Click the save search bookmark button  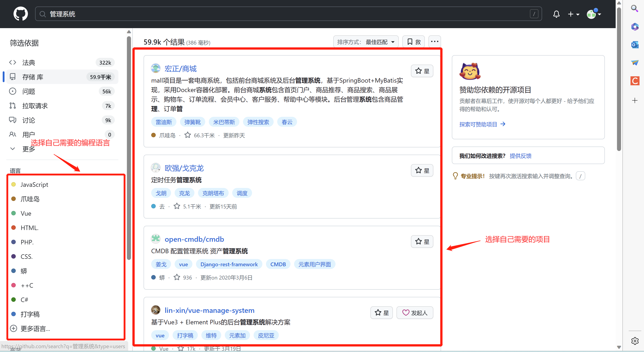pos(414,42)
